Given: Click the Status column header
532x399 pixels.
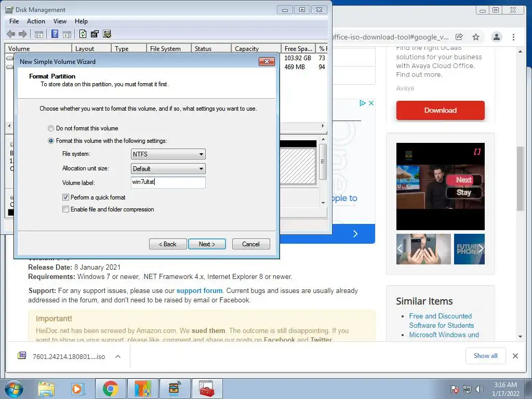Looking at the screenshot, I should tap(211, 48).
